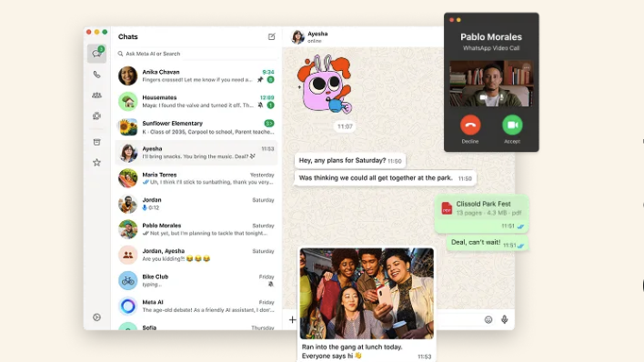This screenshot has height=362, width=644.
Task: Open the Meta AI chat
Action: point(196,307)
